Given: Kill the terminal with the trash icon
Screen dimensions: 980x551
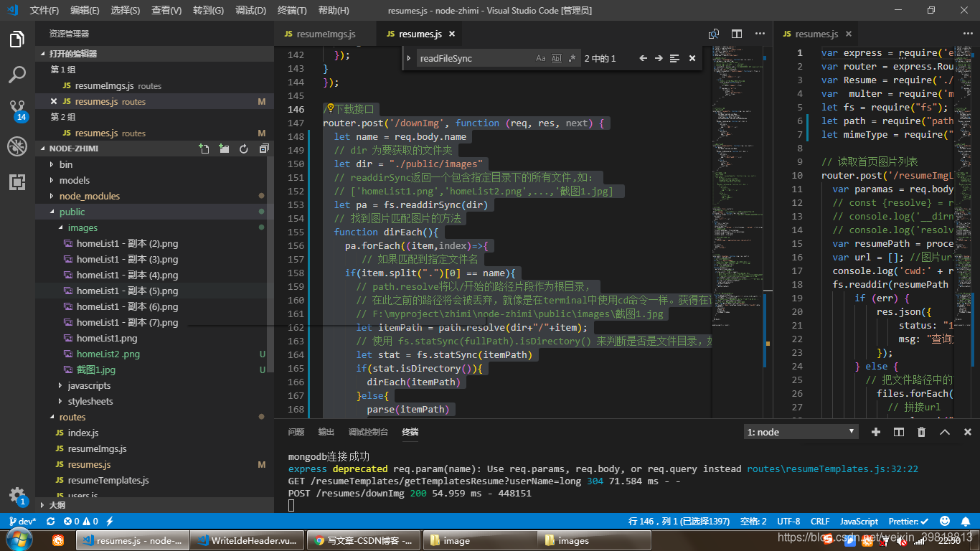Looking at the screenshot, I should click(x=921, y=432).
